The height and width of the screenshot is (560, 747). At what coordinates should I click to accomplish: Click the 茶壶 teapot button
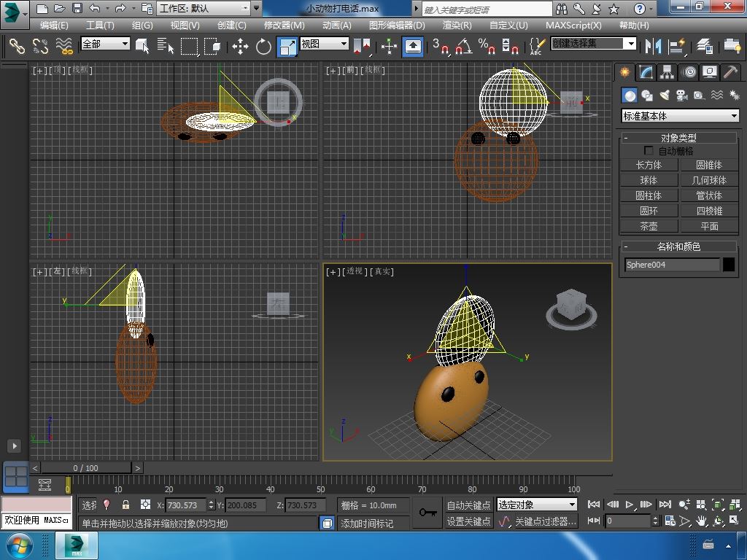[x=649, y=226]
